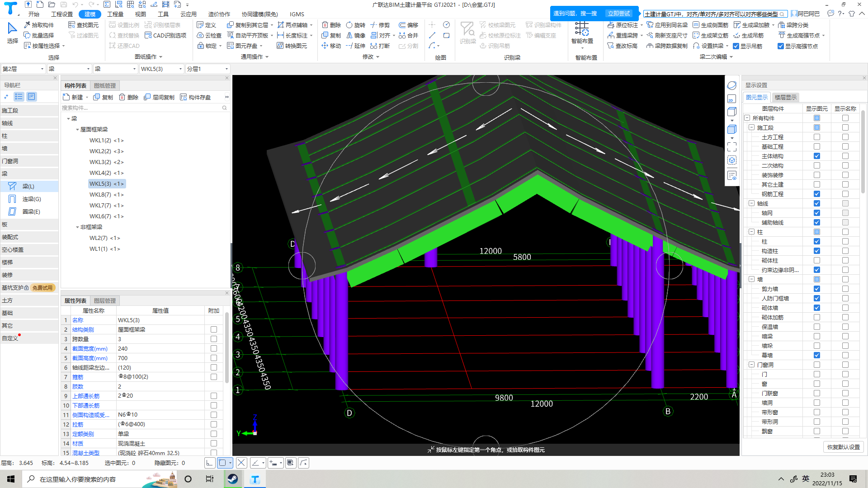Screen dimensions: 868x488
Task: Collapse the 非框架梁 tree node
Action: (x=77, y=227)
